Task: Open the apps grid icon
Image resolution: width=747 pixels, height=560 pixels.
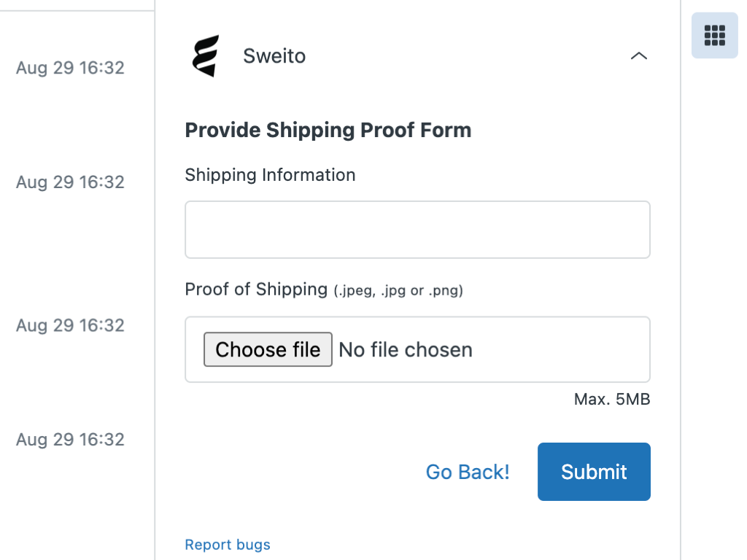Action: [714, 35]
